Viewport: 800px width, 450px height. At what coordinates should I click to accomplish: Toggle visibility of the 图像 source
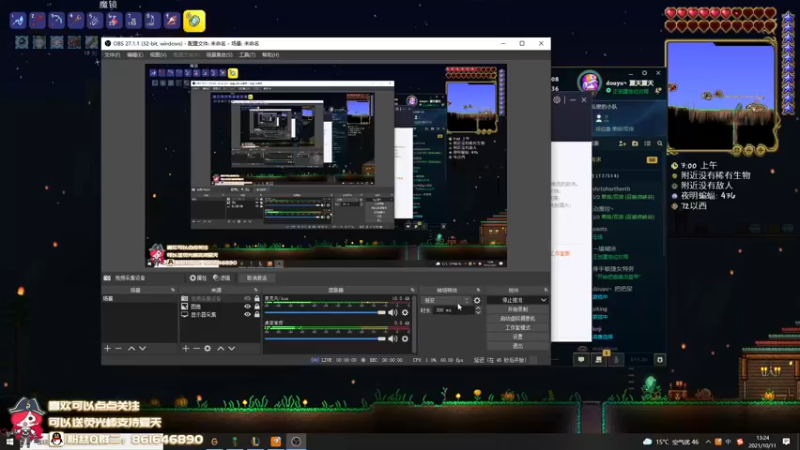247,307
